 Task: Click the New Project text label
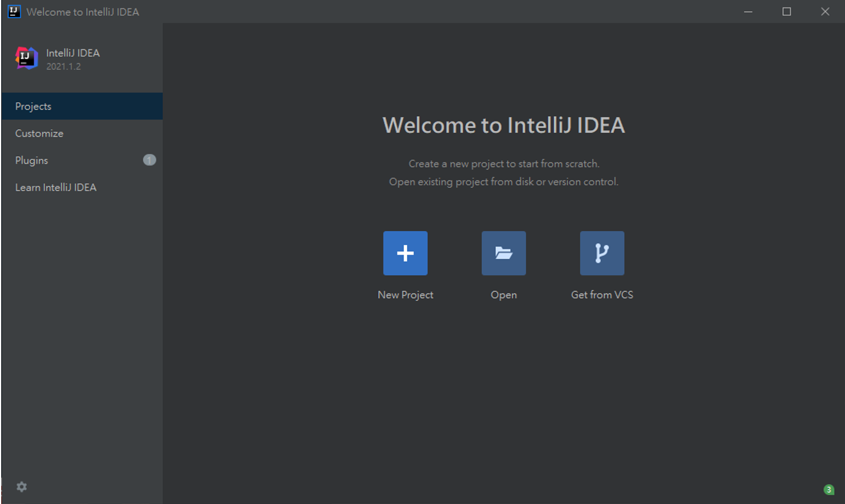405,295
